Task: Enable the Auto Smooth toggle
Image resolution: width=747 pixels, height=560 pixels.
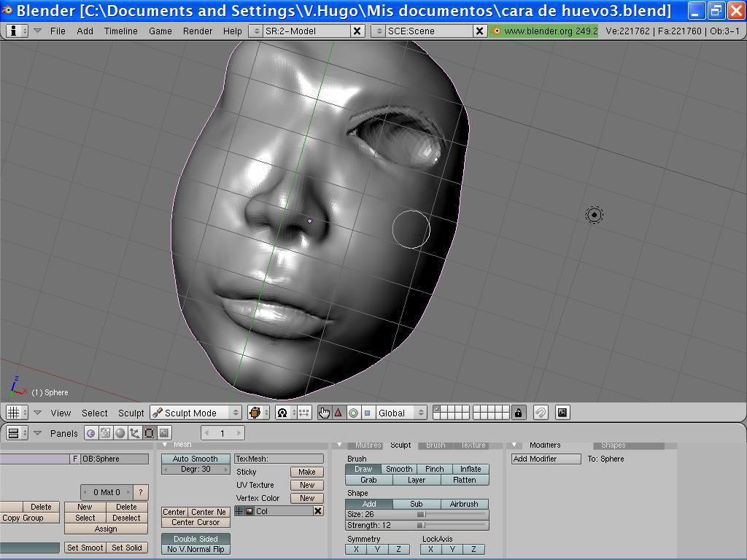Action: pos(196,459)
